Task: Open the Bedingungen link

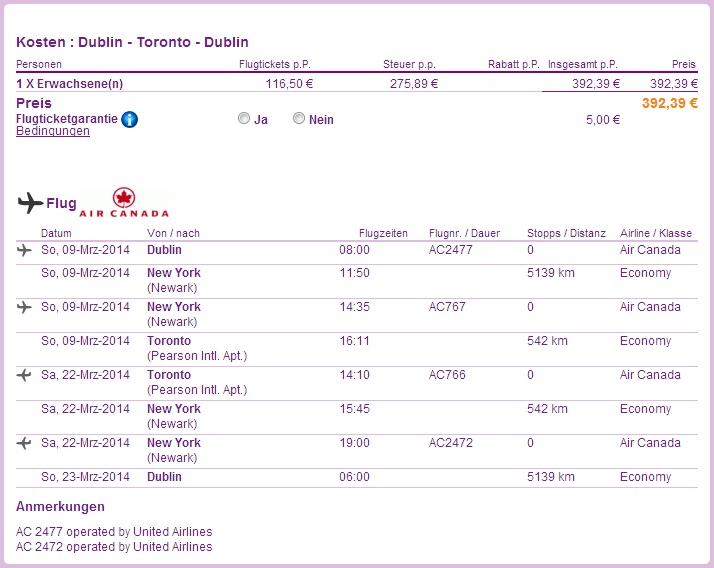Action: [x=53, y=131]
